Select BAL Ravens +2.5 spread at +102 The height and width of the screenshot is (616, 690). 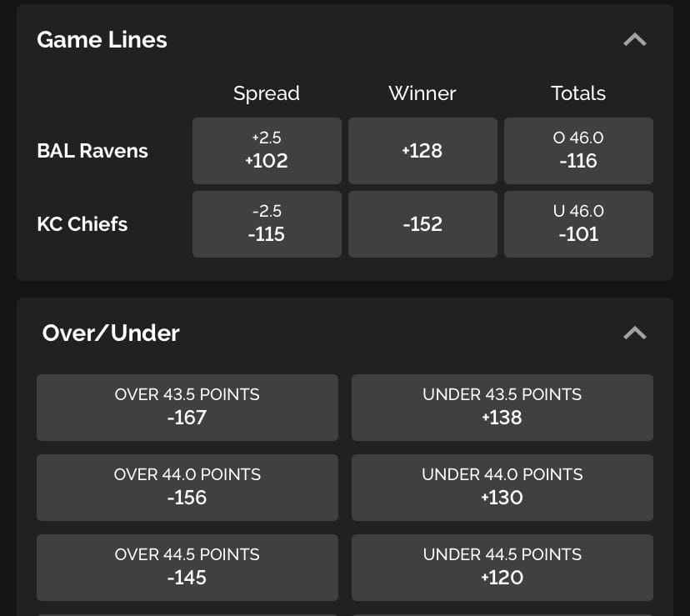(267, 151)
